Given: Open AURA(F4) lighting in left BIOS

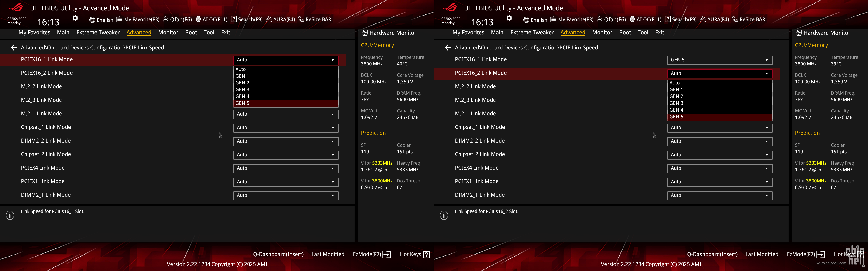Looking at the screenshot, I should (280, 19).
